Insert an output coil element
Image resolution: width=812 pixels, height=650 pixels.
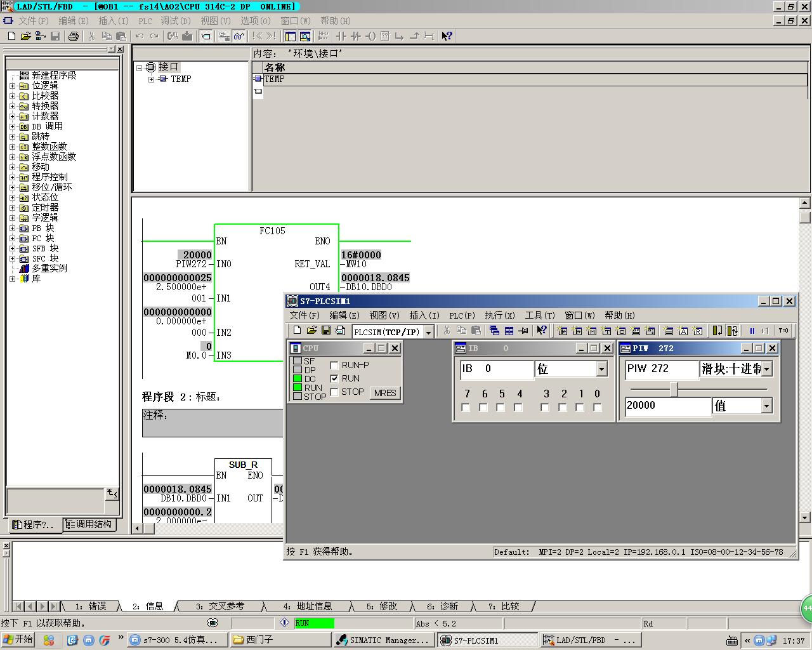[370, 36]
